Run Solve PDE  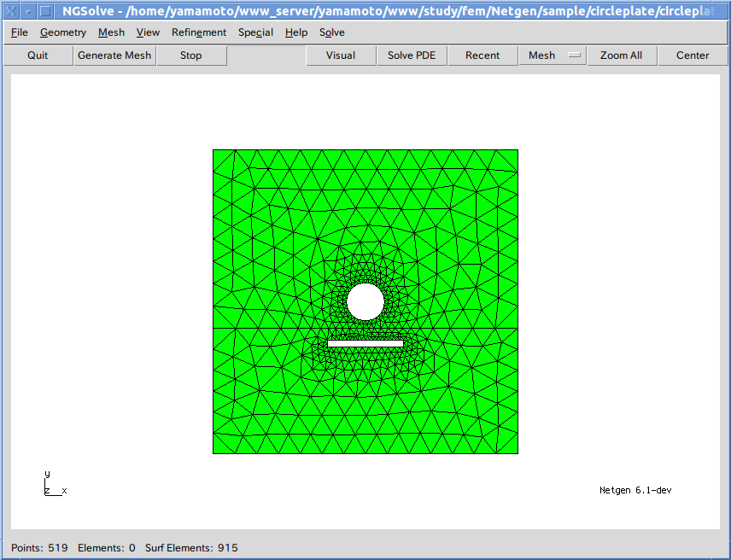(412, 55)
